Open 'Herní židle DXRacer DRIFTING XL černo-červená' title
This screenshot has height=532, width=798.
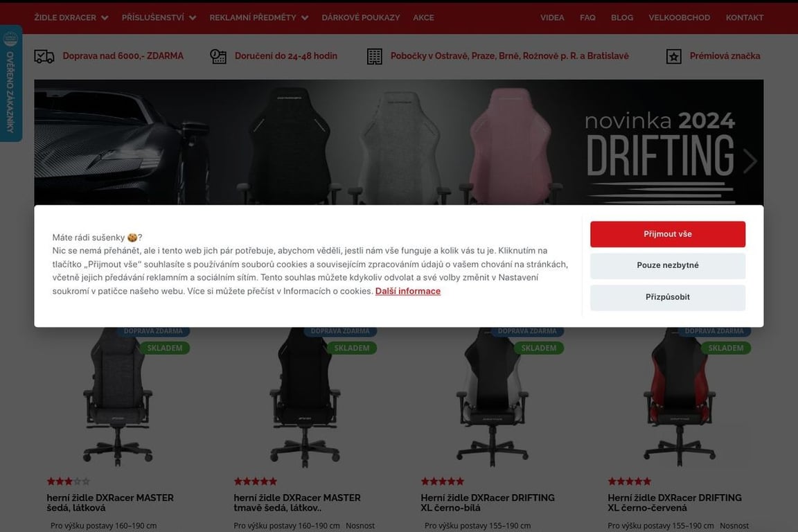675,502
